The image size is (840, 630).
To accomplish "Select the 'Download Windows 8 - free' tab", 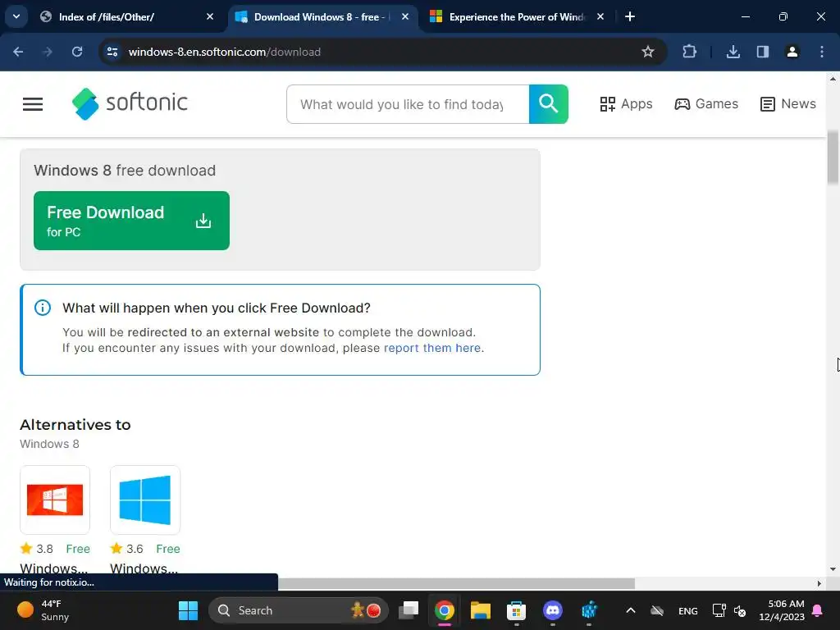I will [x=318, y=17].
